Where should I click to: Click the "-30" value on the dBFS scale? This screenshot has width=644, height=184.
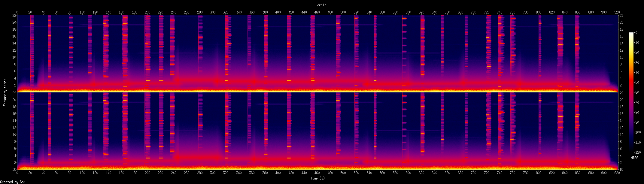pyautogui.click(x=636, y=63)
